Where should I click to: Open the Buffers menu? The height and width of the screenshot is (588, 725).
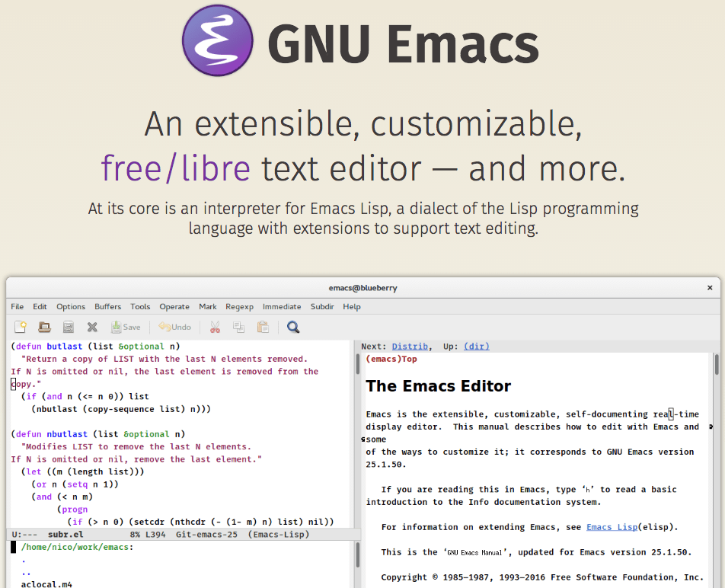tap(107, 306)
